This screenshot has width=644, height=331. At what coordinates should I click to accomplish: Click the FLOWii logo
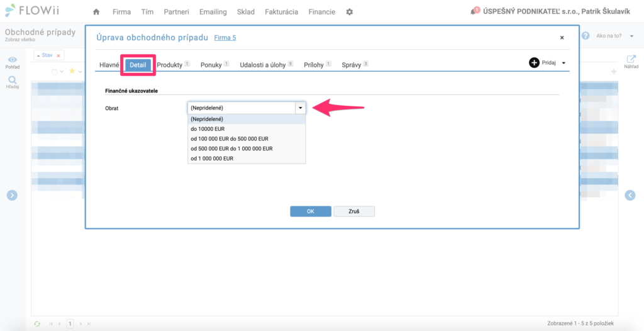(x=32, y=11)
